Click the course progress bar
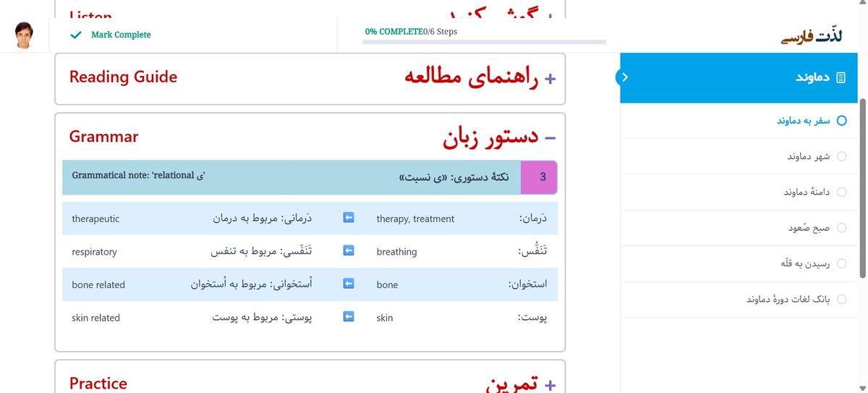Viewport: 868px width, 393px height. point(484,42)
